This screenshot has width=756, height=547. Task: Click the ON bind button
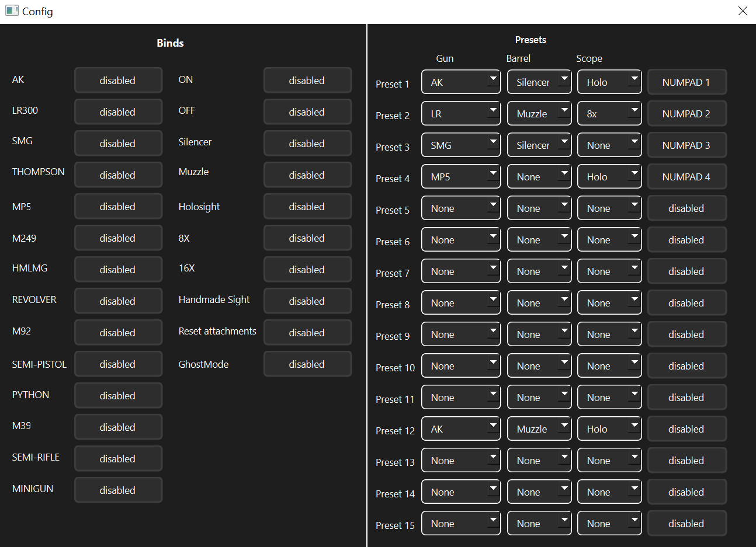(x=307, y=80)
